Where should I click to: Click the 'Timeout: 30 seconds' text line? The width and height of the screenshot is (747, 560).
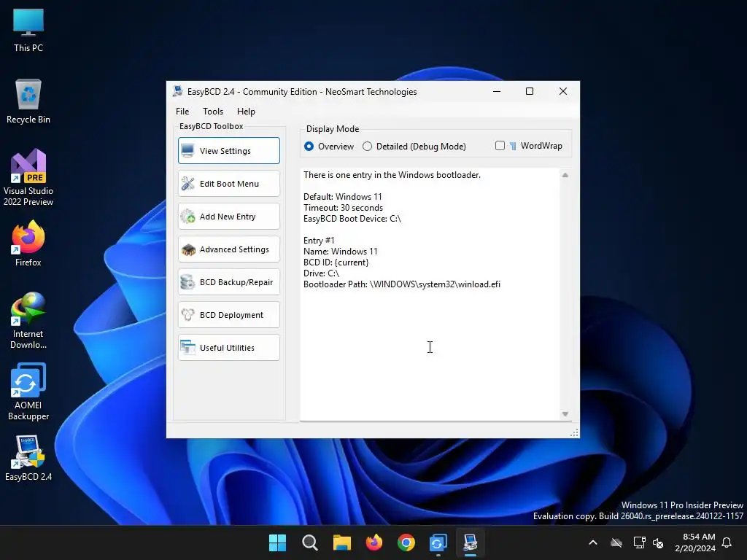(343, 208)
